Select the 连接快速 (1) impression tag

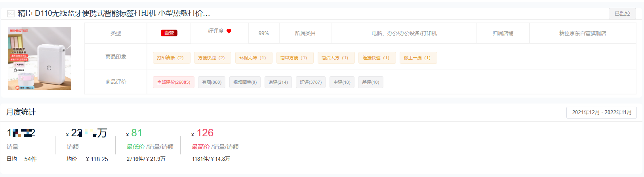pos(377,58)
